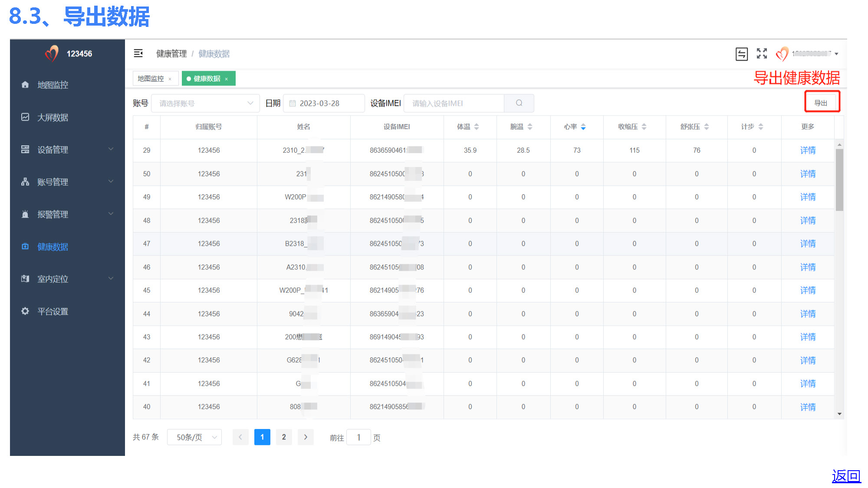
Task: Expand 设备管理 sidebar menu
Action: point(67,150)
